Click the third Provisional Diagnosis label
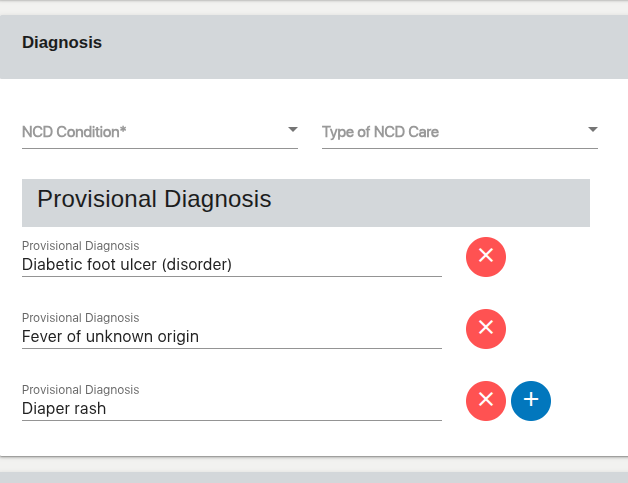 (x=80, y=389)
